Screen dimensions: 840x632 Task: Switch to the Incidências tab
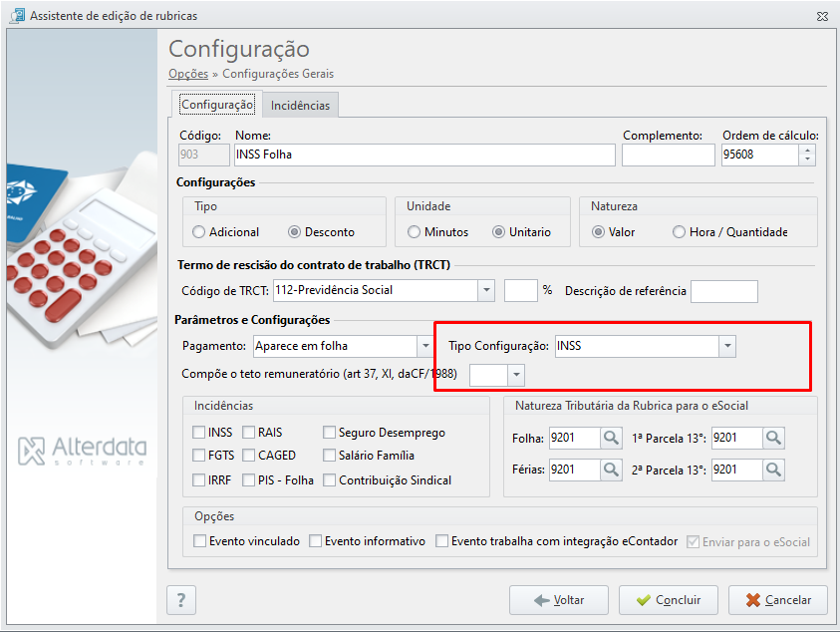pyautogui.click(x=300, y=105)
